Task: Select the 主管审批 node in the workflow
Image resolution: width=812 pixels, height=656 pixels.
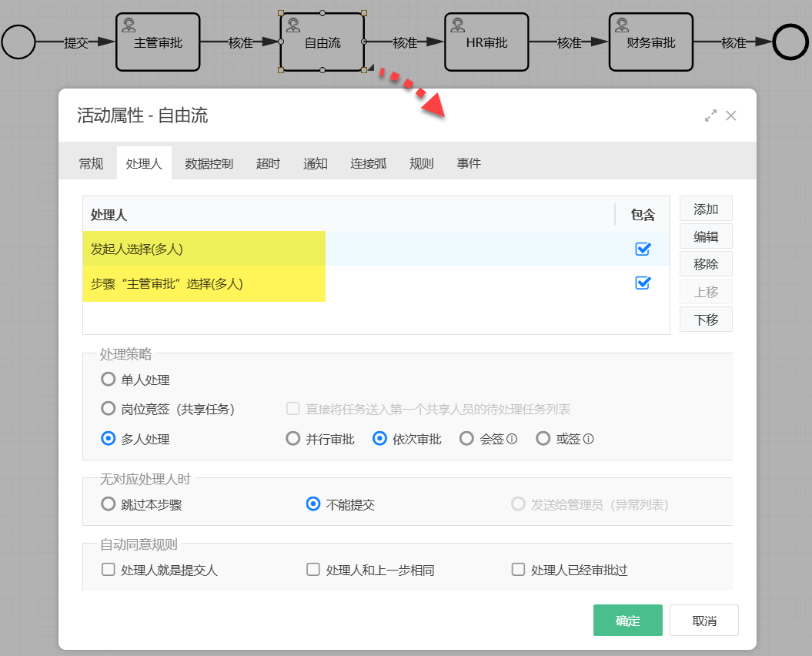Action: (x=158, y=42)
